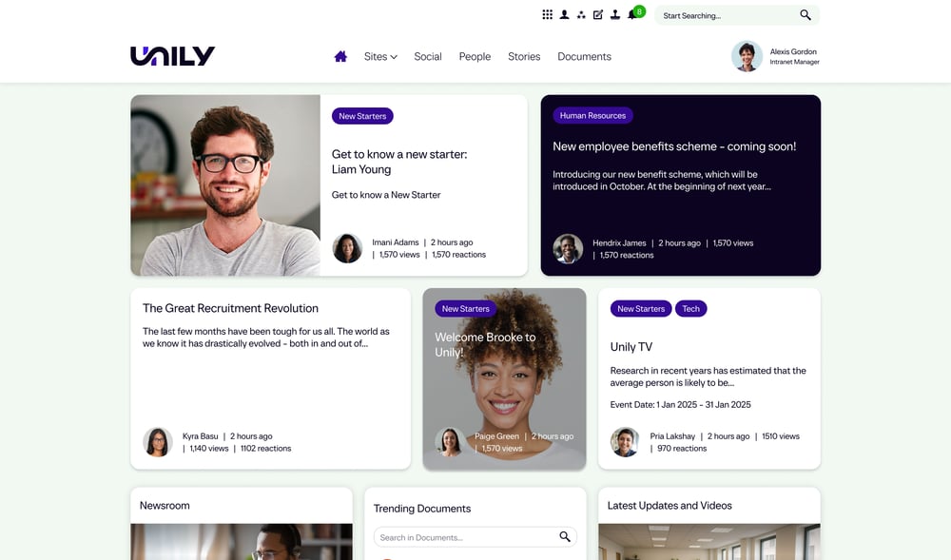Go to Stories in navigation
The height and width of the screenshot is (560, 951).
[524, 56]
